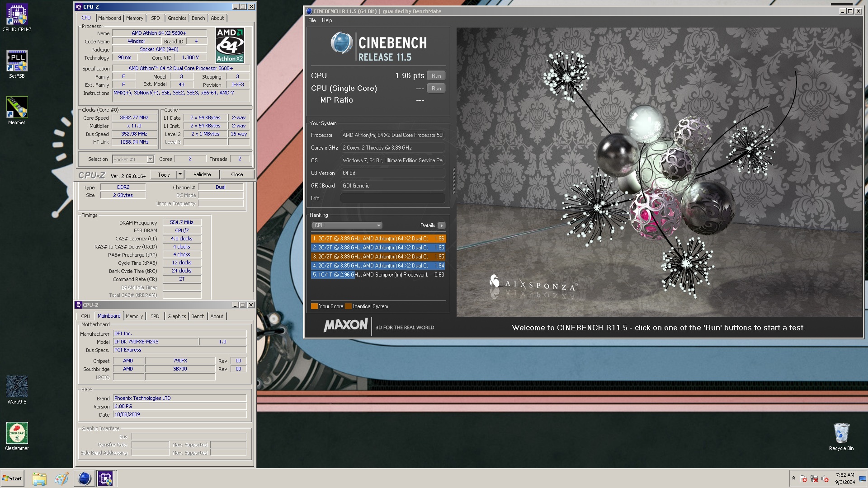
Task: Click the CPU-Z title bar icon in the Mainboard window
Action: click(x=79, y=305)
